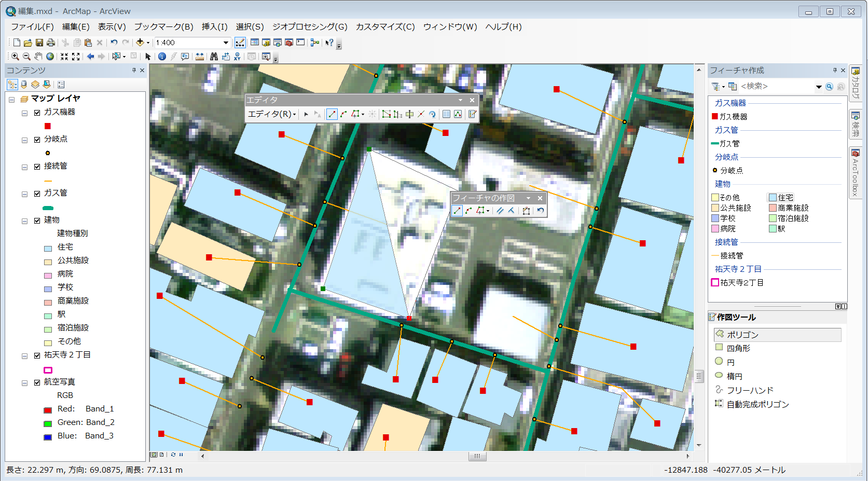
Task: Open the Python window icon
Action: [x=300, y=43]
